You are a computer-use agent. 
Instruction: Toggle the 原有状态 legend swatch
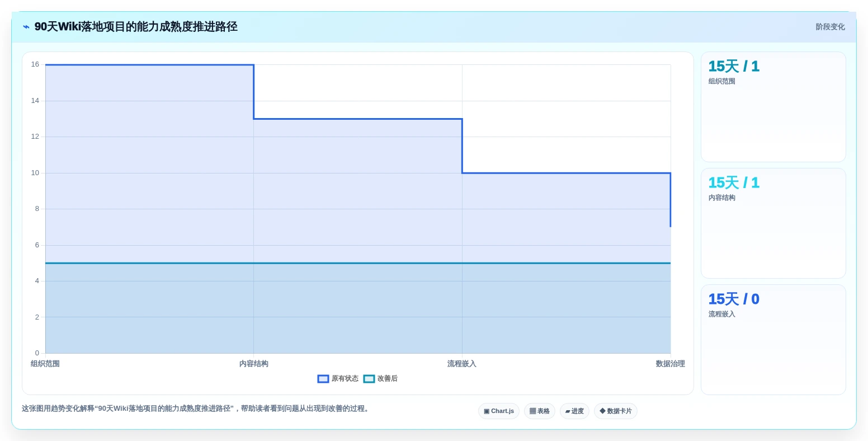(x=323, y=379)
